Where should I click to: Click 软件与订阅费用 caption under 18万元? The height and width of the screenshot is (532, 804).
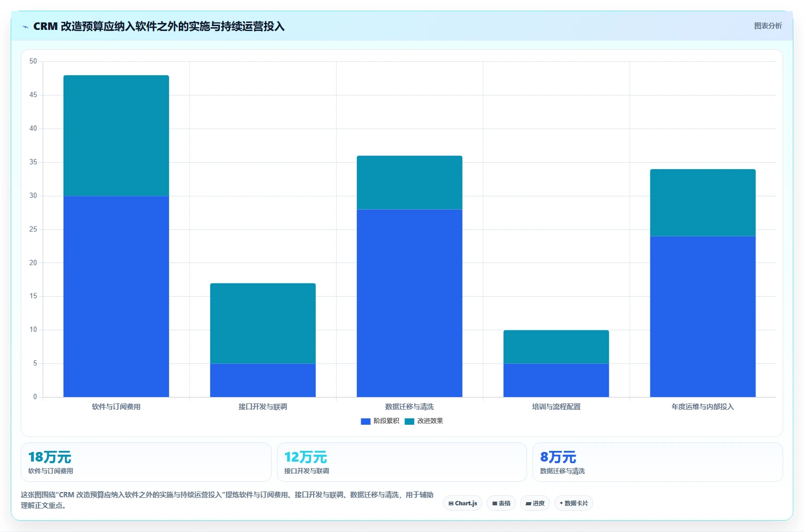tap(51, 471)
